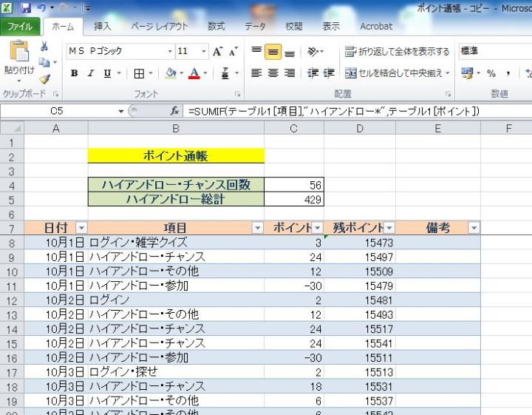Viewport: 532px width, 415px height.
Task: Click the Save icon in quick access toolbar
Action: pos(26,8)
